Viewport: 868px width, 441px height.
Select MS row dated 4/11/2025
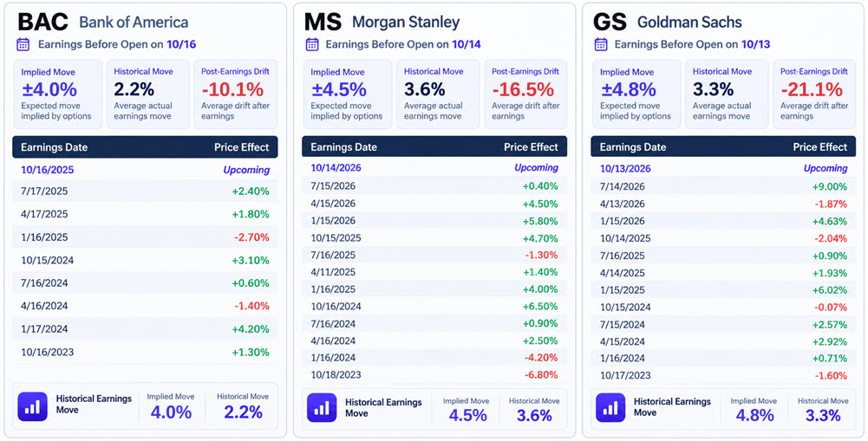coord(434,272)
